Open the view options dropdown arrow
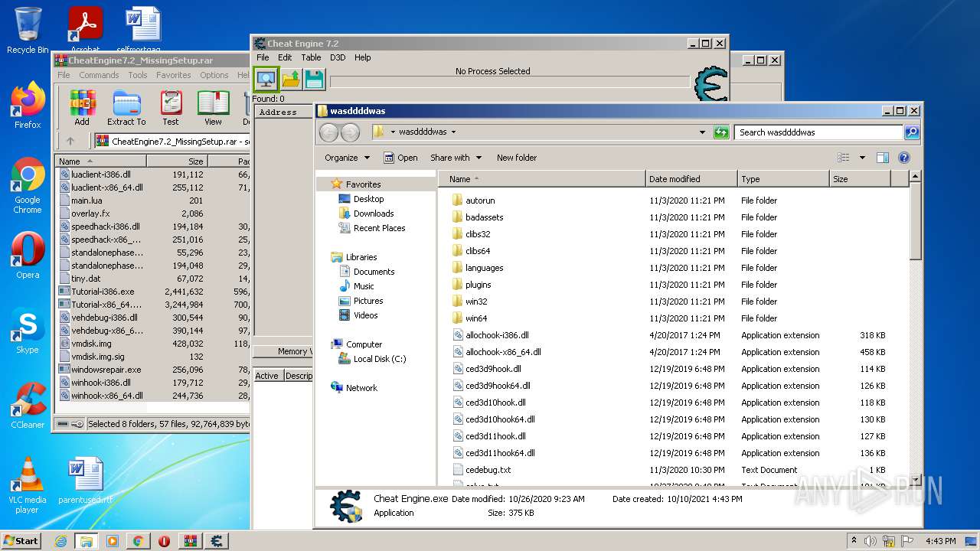This screenshot has width=980, height=551. pos(862,158)
